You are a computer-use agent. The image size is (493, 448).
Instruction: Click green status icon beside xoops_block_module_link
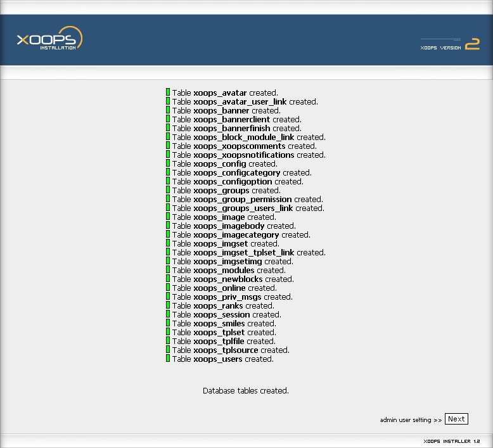[168, 136]
